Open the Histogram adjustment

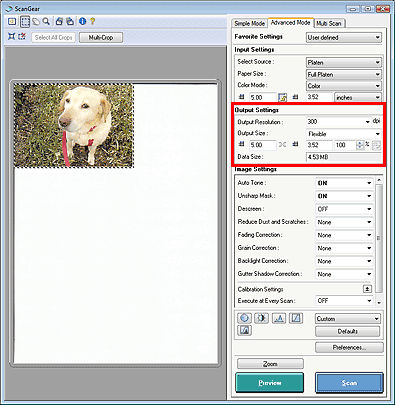coord(279,318)
